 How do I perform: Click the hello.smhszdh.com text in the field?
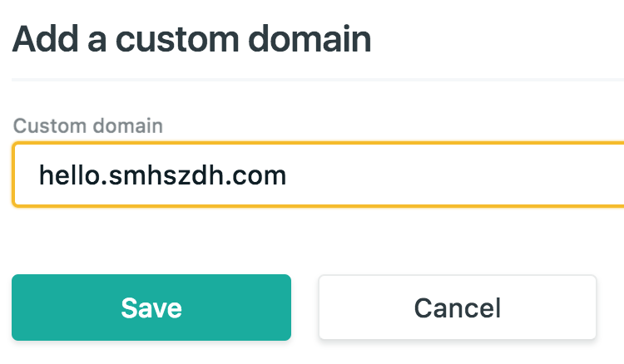tap(163, 175)
